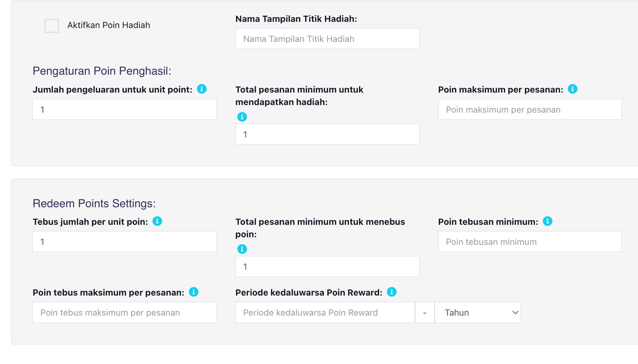Click the Poin tebus maksimum per pesanan field
The width and height of the screenshot is (638, 364).
(124, 313)
